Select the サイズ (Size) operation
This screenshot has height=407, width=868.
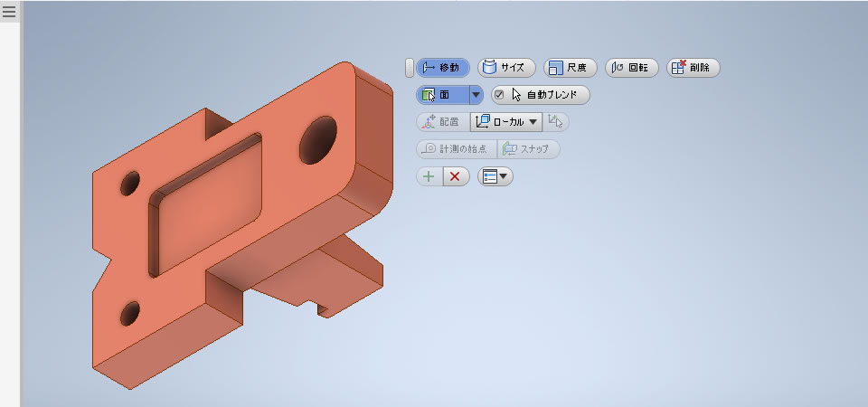506,68
